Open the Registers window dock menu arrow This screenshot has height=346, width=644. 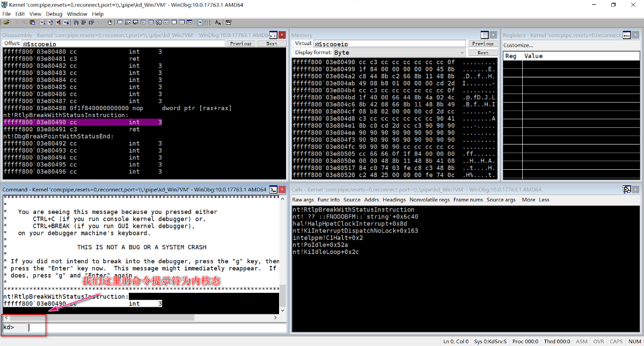(635, 35)
